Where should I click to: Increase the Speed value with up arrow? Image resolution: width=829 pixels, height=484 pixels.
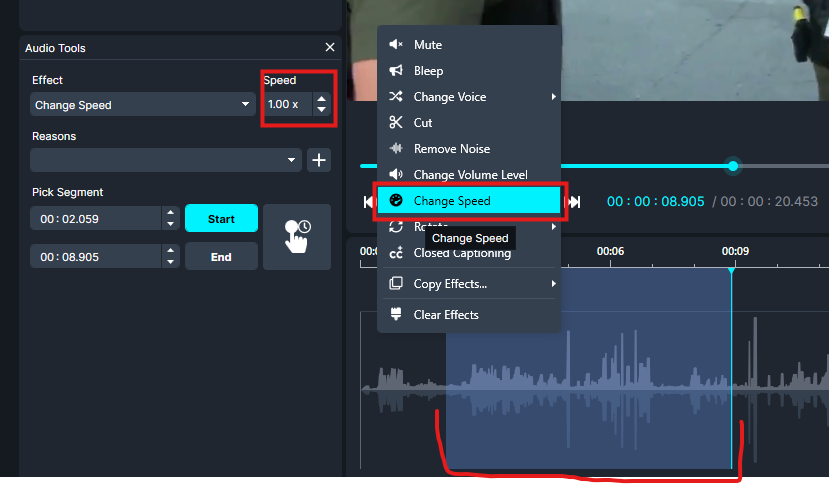(x=321, y=99)
